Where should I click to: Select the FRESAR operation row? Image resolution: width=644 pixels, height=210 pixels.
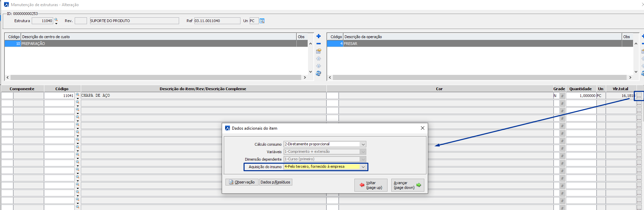(480, 44)
